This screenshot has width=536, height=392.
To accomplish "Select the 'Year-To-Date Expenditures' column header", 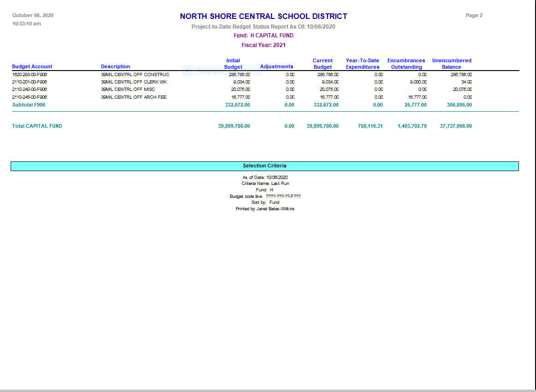I will coord(363,64).
